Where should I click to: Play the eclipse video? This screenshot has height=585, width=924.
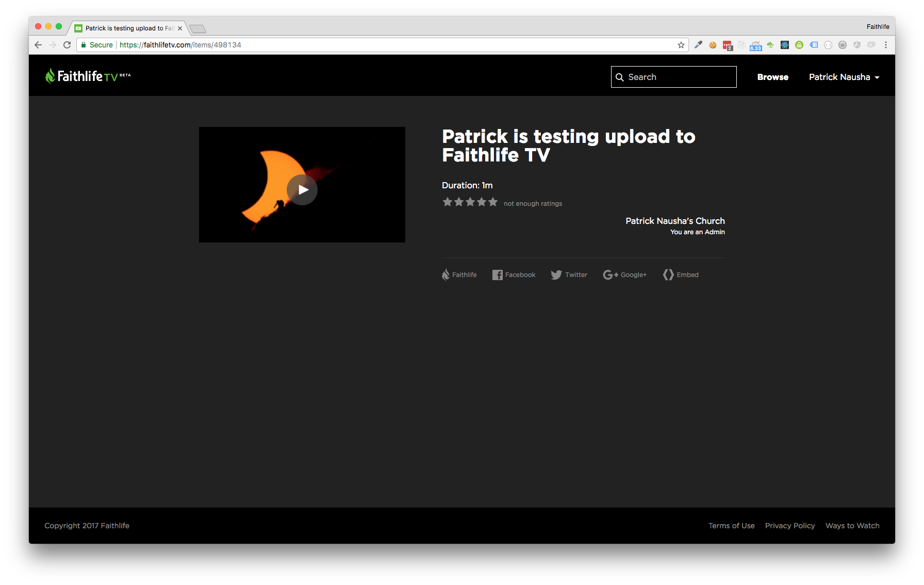[x=302, y=190]
